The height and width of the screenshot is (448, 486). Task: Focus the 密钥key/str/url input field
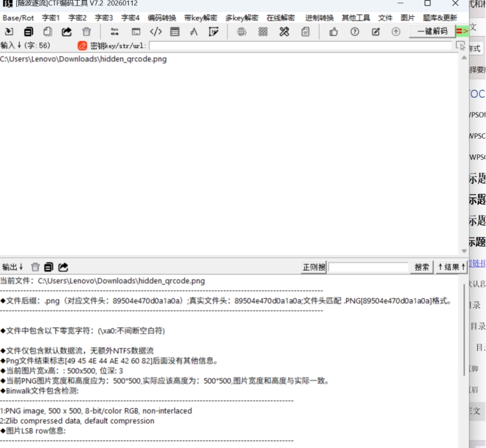[301, 46]
